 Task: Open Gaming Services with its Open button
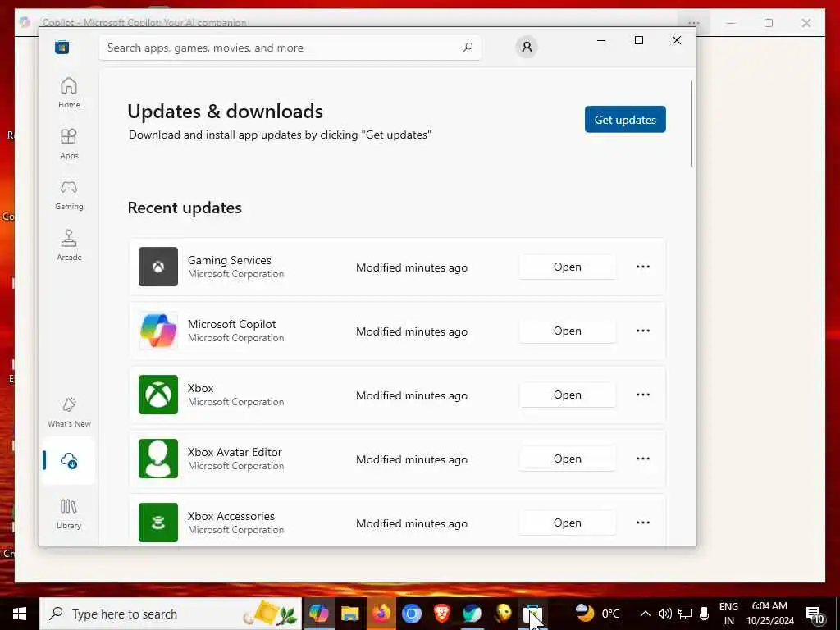click(568, 267)
